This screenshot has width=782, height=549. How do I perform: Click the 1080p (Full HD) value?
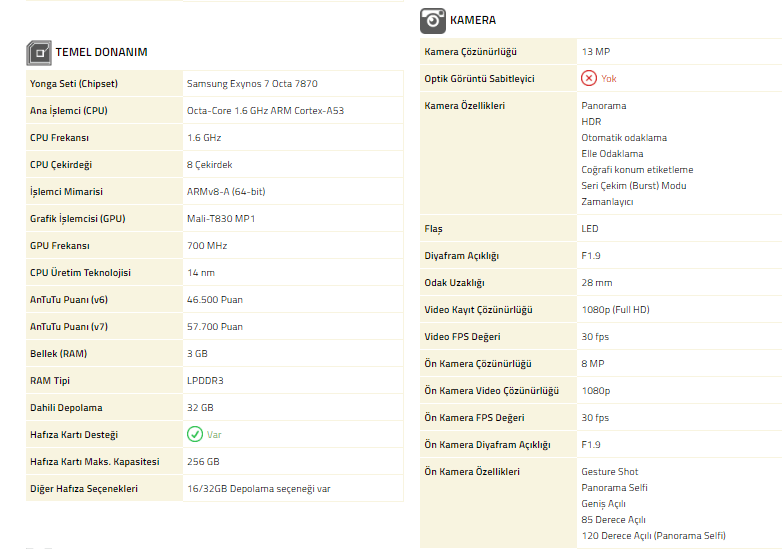coord(615,309)
